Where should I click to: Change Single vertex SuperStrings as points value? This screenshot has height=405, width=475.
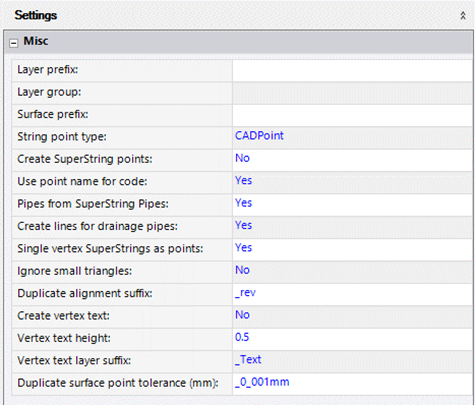(352, 249)
